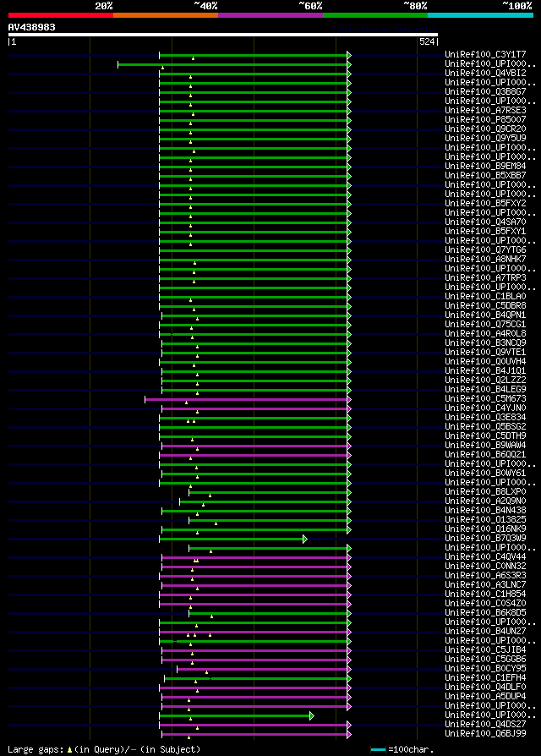Select the UniRef100_C5DTH9 label
The width and height of the screenshot is (541, 756).
pyautogui.click(x=485, y=436)
